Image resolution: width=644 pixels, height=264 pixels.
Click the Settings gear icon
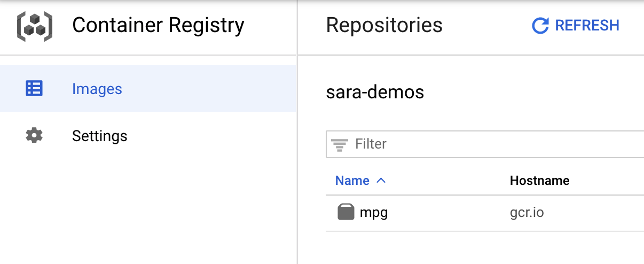(34, 136)
